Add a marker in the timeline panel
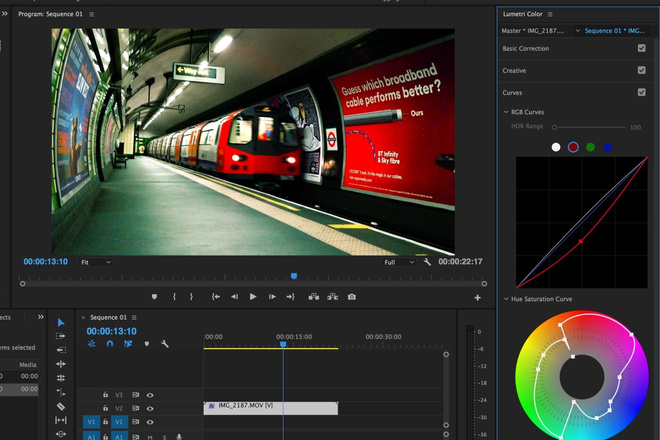The height and width of the screenshot is (440, 660). 146,344
